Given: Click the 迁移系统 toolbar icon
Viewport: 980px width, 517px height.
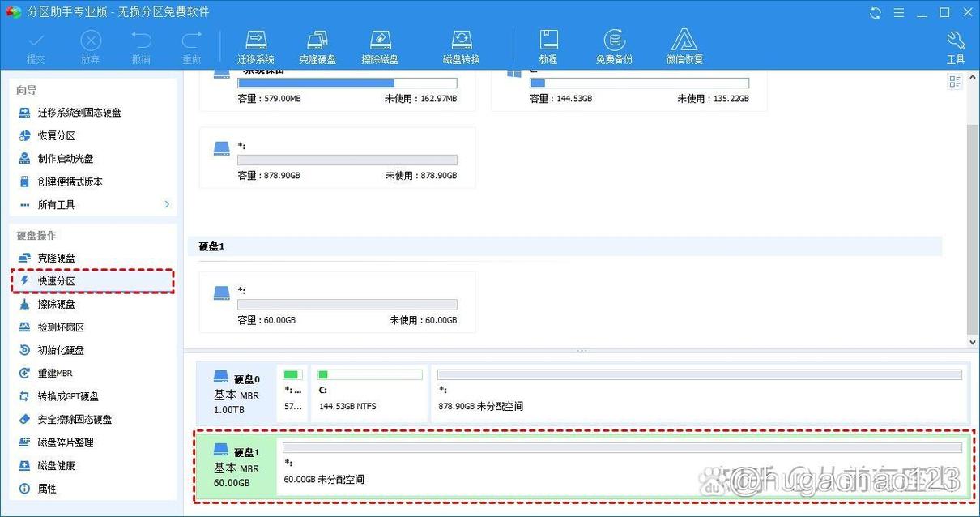Looking at the screenshot, I should [256, 46].
